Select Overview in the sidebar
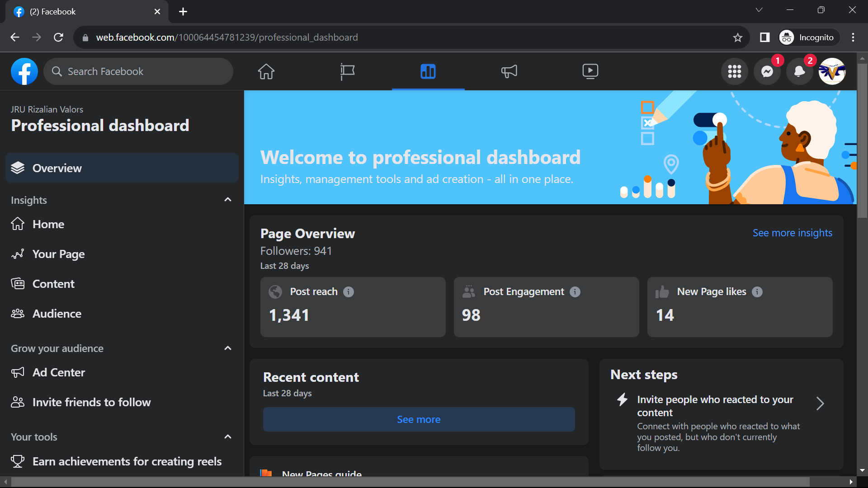 tap(122, 168)
